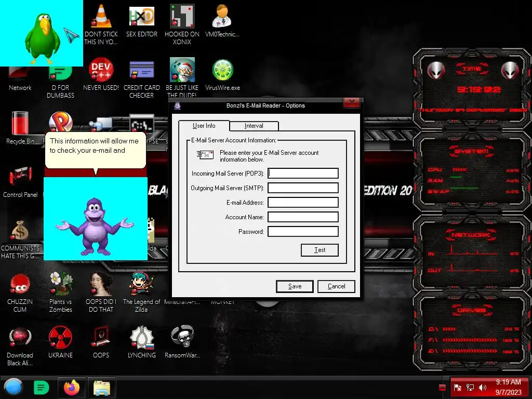This screenshot has height=399, width=532.
Task: Click the Cancel button
Action: coord(336,286)
